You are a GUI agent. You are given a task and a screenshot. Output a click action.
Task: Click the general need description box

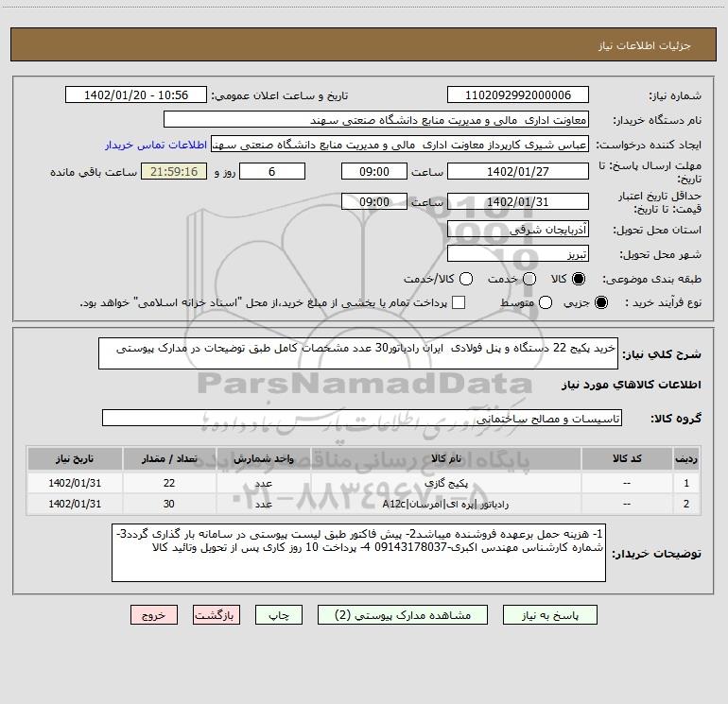358,353
